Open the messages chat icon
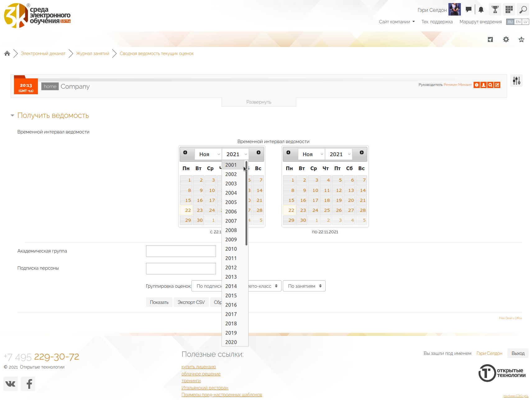 (x=468, y=10)
